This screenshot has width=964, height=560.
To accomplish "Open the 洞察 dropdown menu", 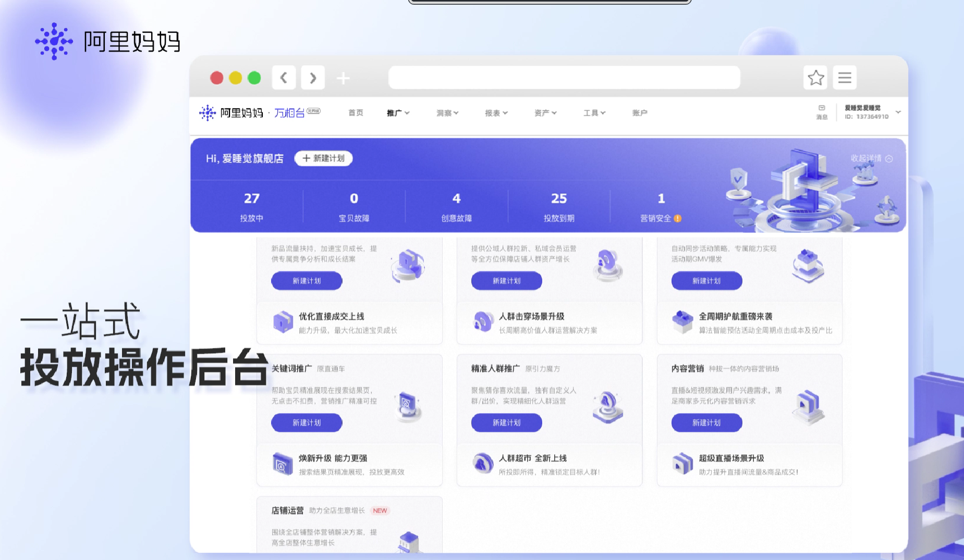I will 447,113.
